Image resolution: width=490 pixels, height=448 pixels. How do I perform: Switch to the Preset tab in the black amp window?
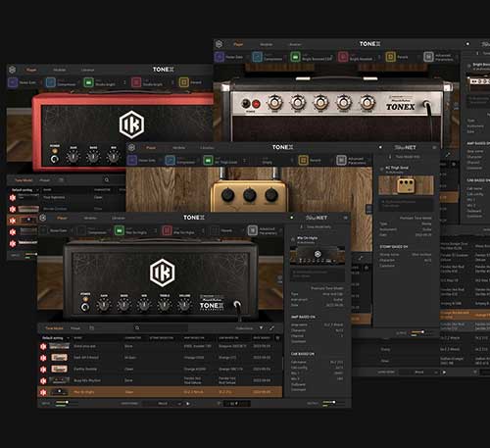point(75,328)
